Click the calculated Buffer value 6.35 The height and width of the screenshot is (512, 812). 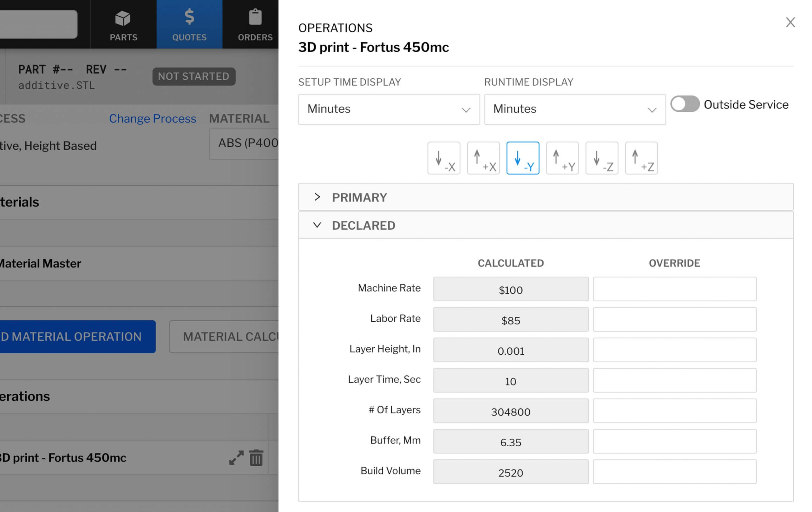tap(511, 441)
